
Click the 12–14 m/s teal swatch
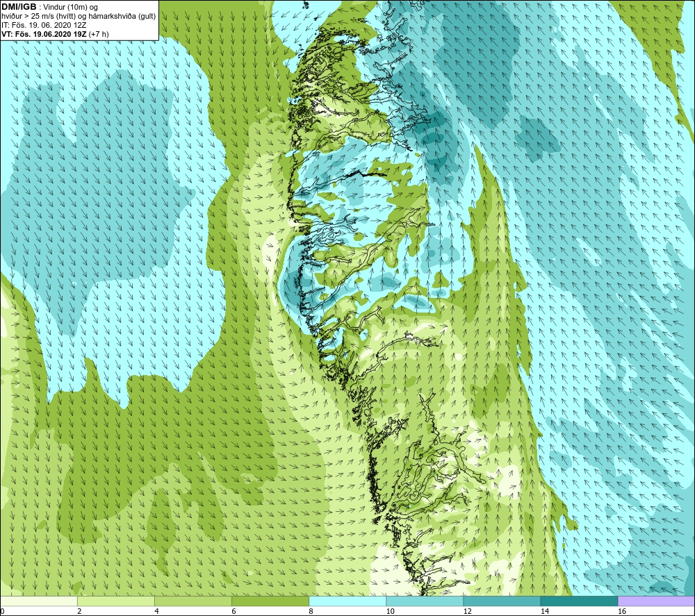point(502,601)
